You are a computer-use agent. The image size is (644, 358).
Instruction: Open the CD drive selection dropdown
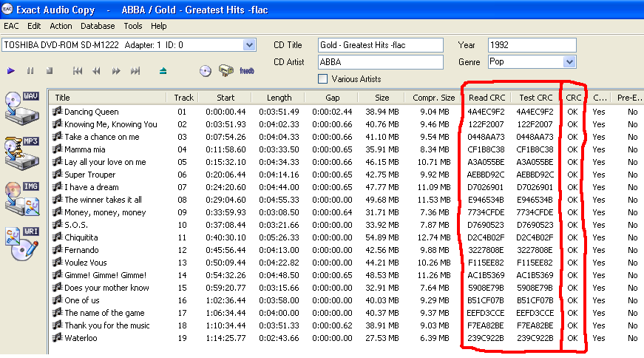pos(248,45)
